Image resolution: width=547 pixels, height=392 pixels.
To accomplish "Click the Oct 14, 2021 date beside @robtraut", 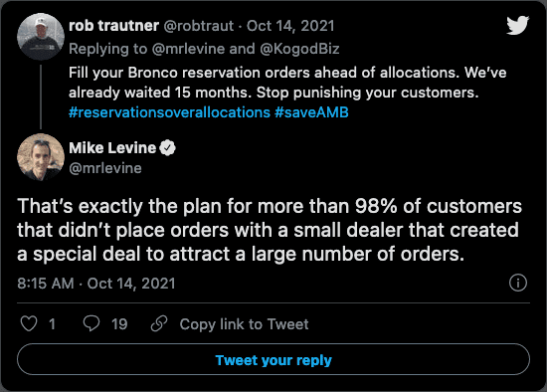I will (x=290, y=26).
